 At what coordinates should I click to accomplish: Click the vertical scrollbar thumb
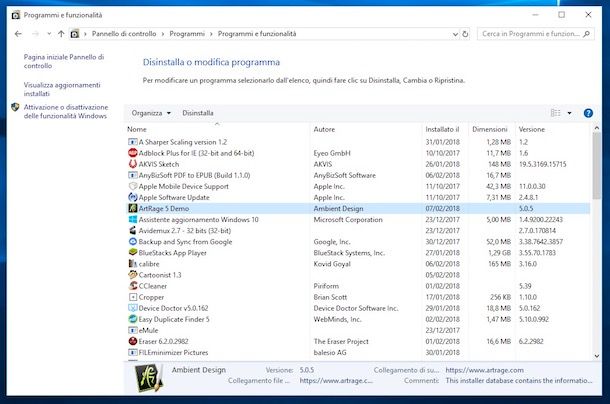(x=596, y=166)
